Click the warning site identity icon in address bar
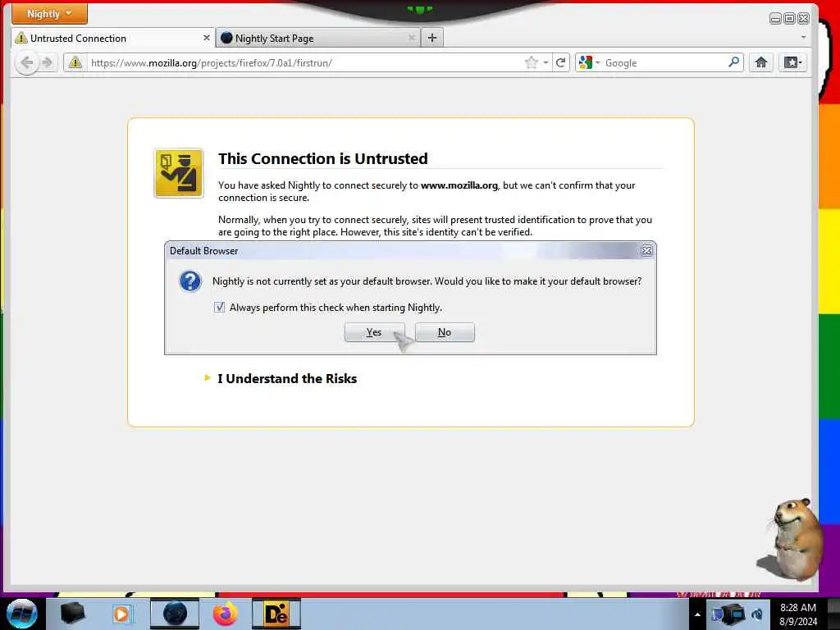Screen dimensions: 840x630 (x=75, y=62)
